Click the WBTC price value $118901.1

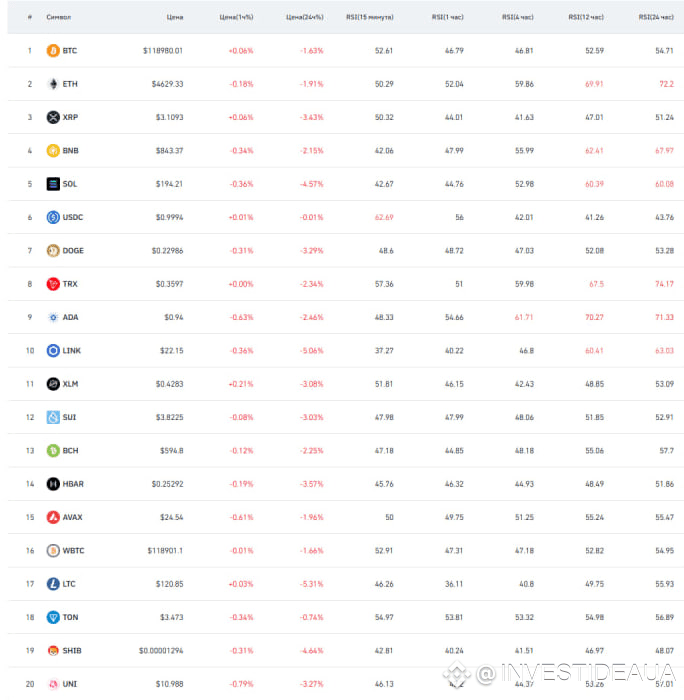165,550
